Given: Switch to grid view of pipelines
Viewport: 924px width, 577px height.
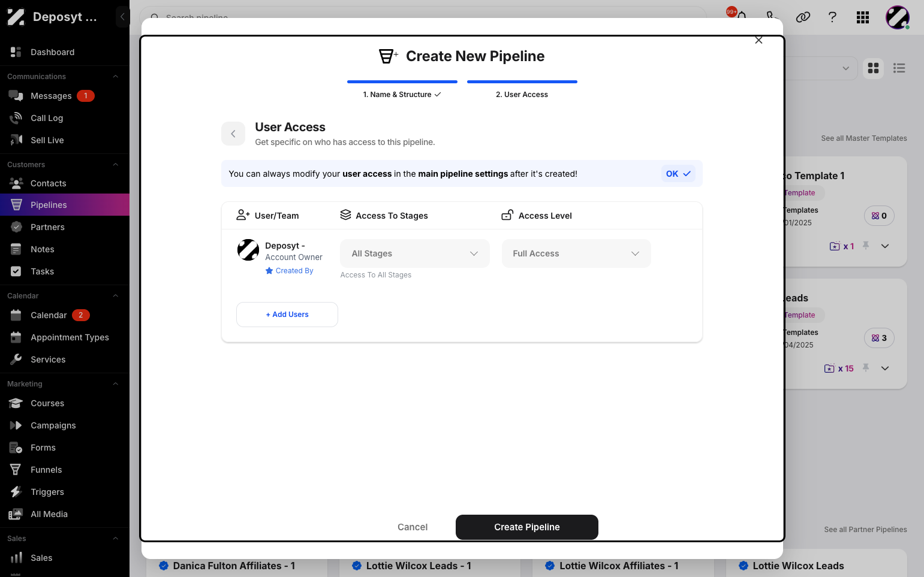Looking at the screenshot, I should click(x=874, y=68).
